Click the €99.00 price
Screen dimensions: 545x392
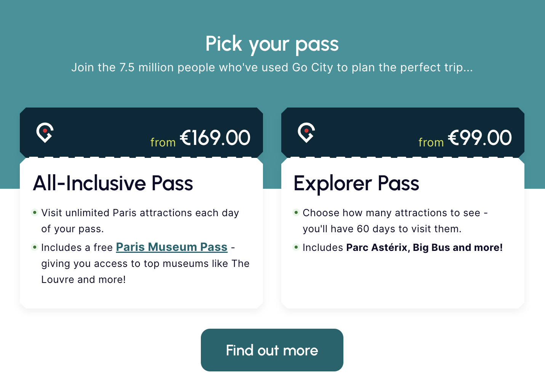(480, 138)
